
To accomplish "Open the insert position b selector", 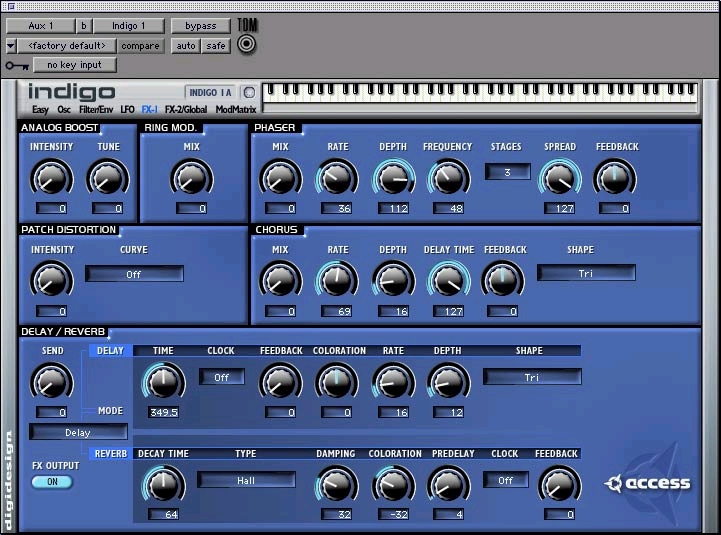I will coord(84,26).
